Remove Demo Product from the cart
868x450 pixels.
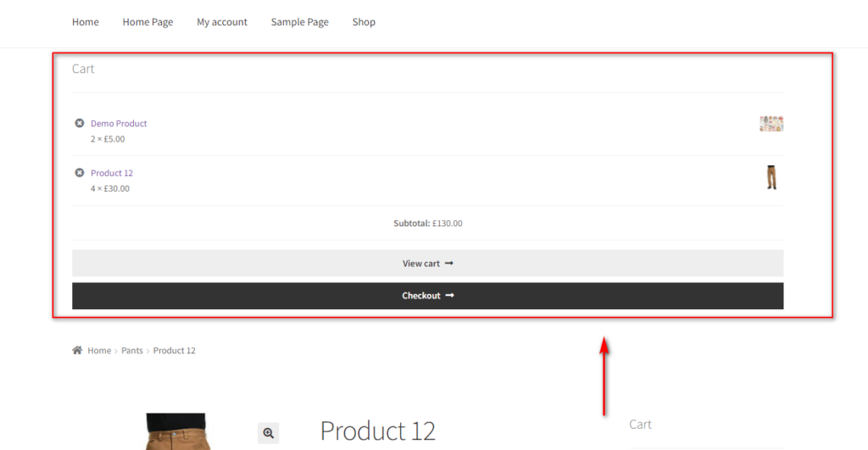coord(80,123)
